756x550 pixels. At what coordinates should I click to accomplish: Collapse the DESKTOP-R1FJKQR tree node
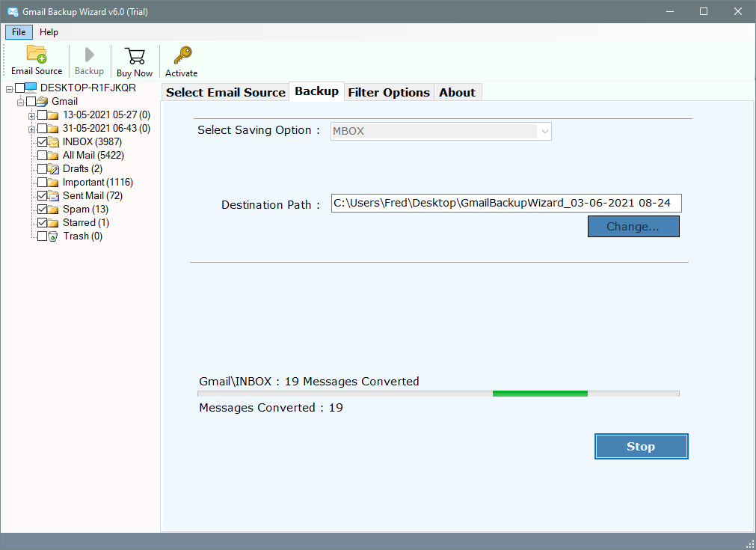tap(9, 89)
